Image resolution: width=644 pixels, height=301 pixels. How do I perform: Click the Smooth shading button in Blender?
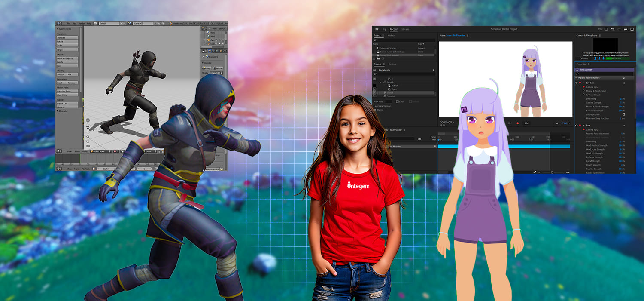coord(62,74)
